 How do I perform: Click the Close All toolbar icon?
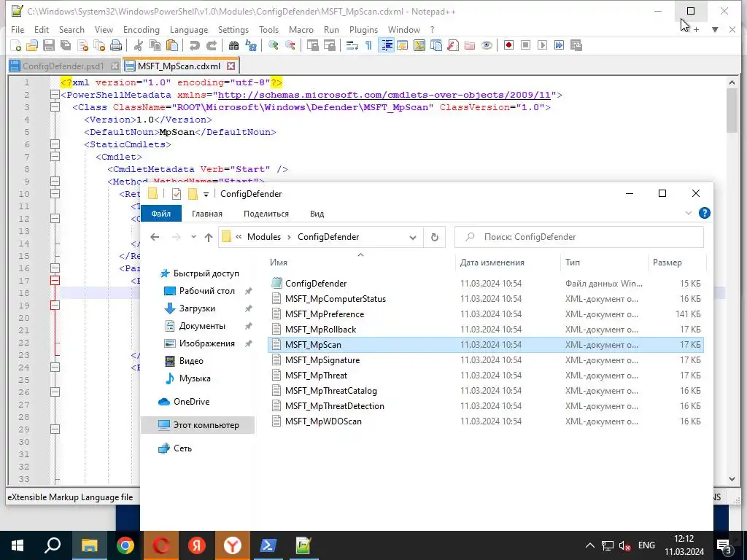(x=99, y=45)
